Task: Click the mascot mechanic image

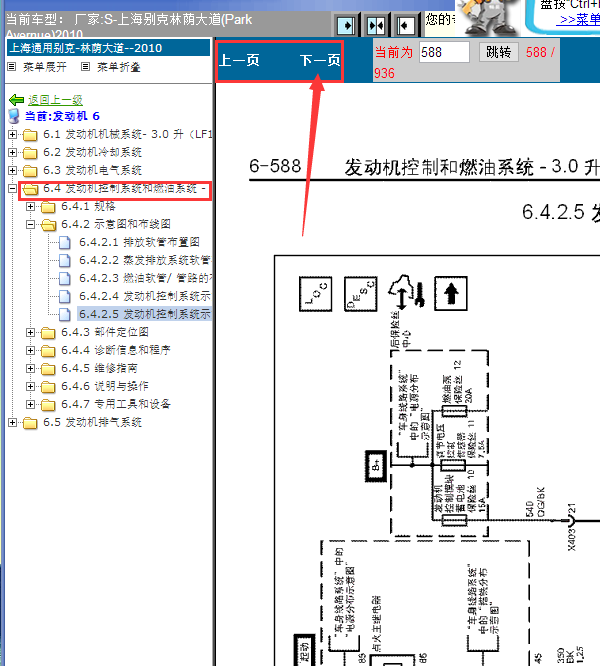Action: coord(487,17)
